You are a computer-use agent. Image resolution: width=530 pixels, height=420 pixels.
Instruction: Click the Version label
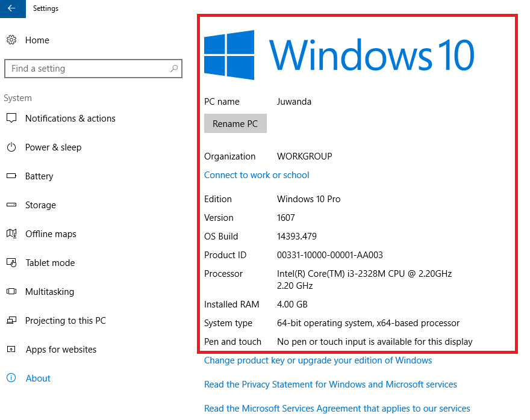point(219,218)
